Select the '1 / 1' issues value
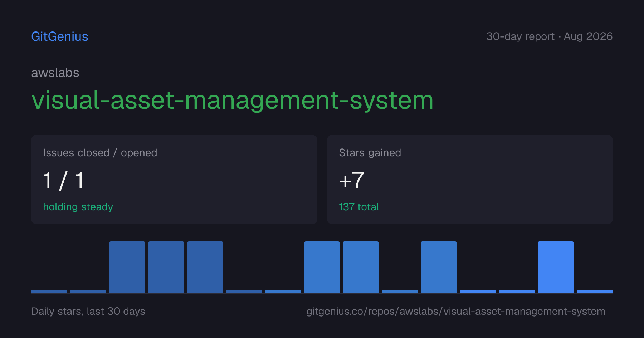 [63, 180]
